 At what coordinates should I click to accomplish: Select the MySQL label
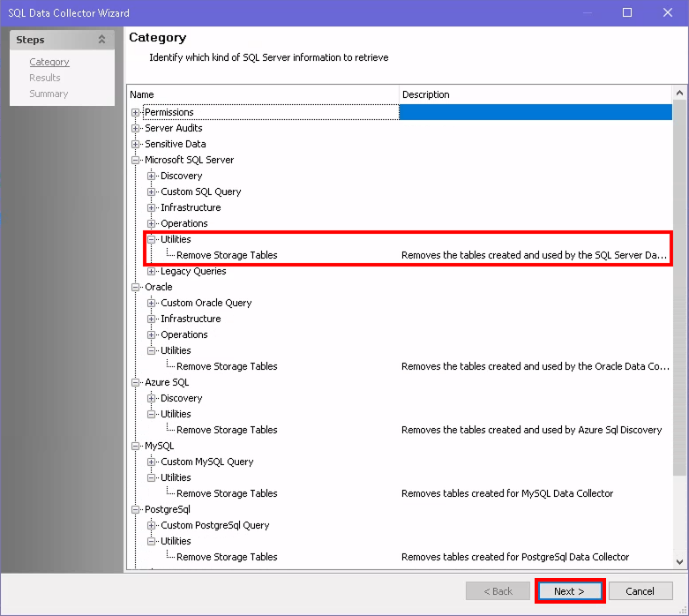click(160, 446)
